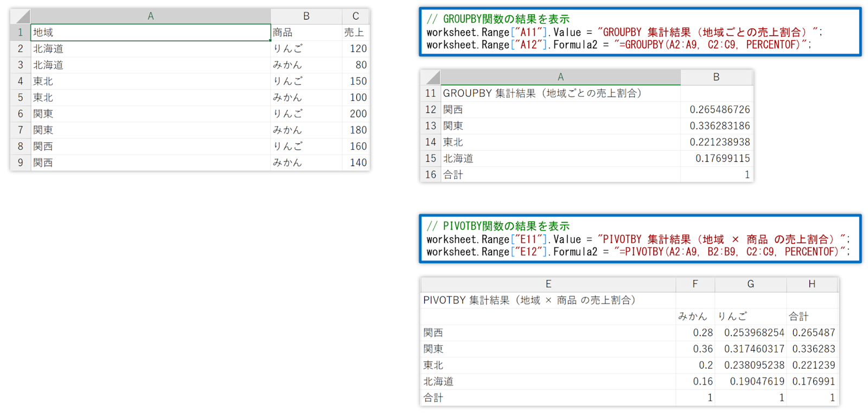Click 合計 column header in PIVOTBY table
Screen dimensions: 868x418
tap(812, 316)
